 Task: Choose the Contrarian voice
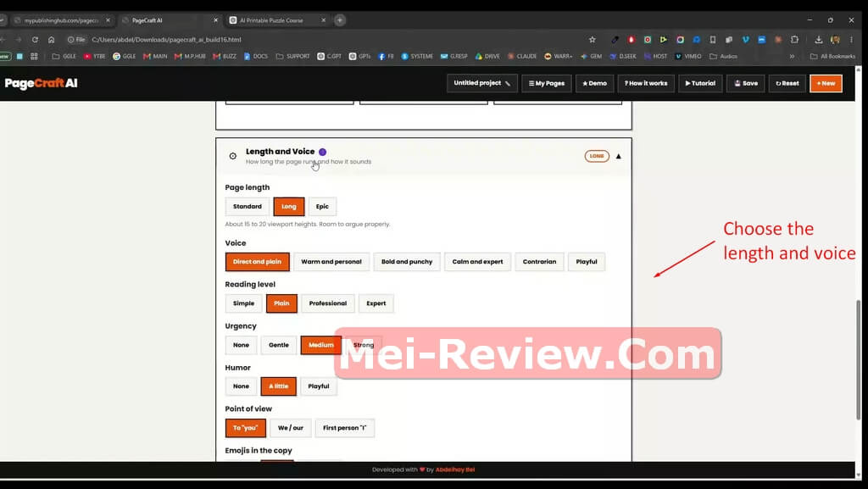tap(540, 262)
